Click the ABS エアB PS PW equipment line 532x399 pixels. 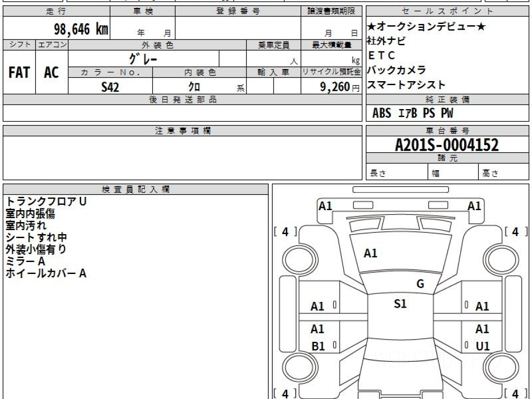413,113
